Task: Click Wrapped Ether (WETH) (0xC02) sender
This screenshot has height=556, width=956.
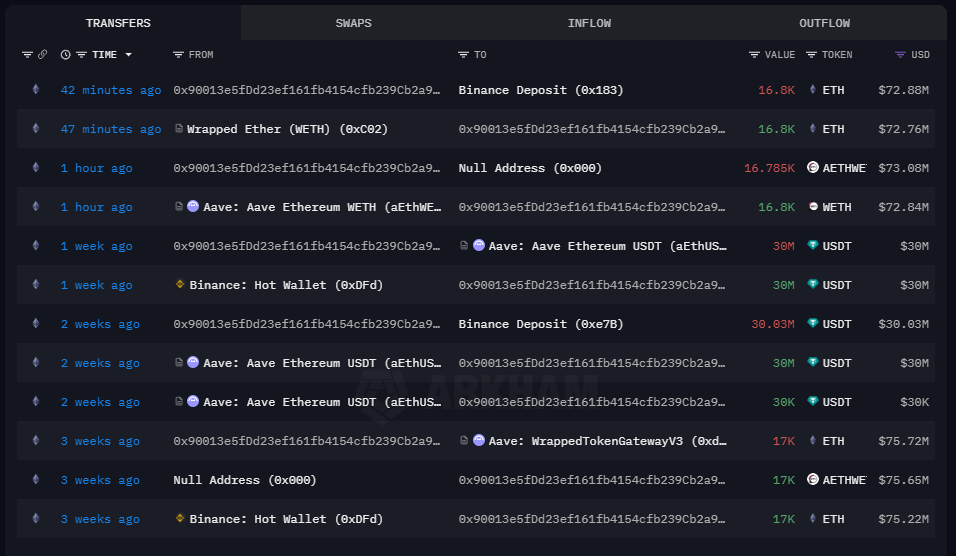Action: click(x=287, y=129)
